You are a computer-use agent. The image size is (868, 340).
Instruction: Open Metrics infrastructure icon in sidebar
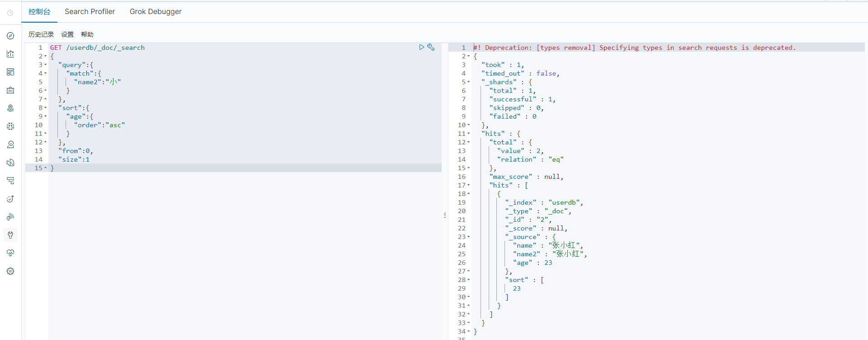click(10, 144)
